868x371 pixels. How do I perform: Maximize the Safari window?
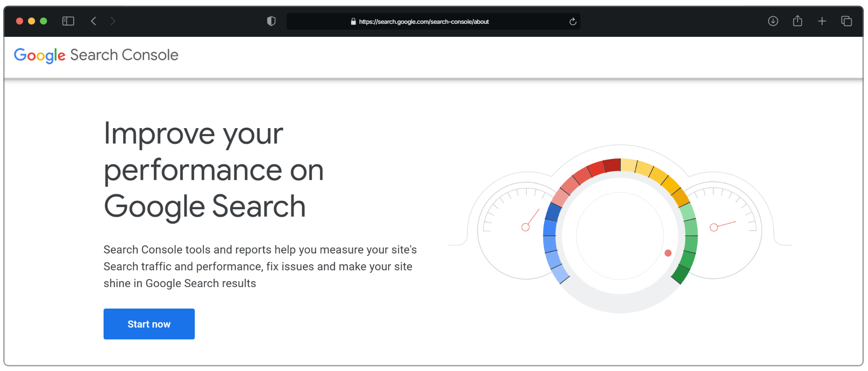tap(43, 21)
